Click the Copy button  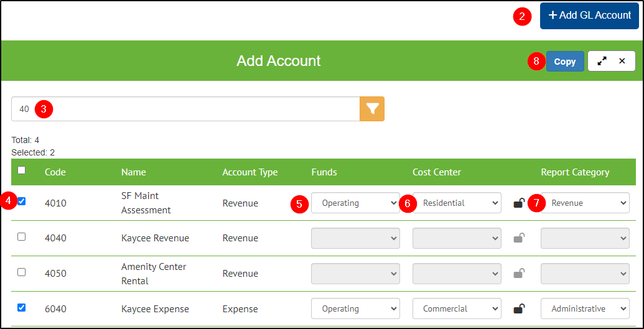pos(565,61)
